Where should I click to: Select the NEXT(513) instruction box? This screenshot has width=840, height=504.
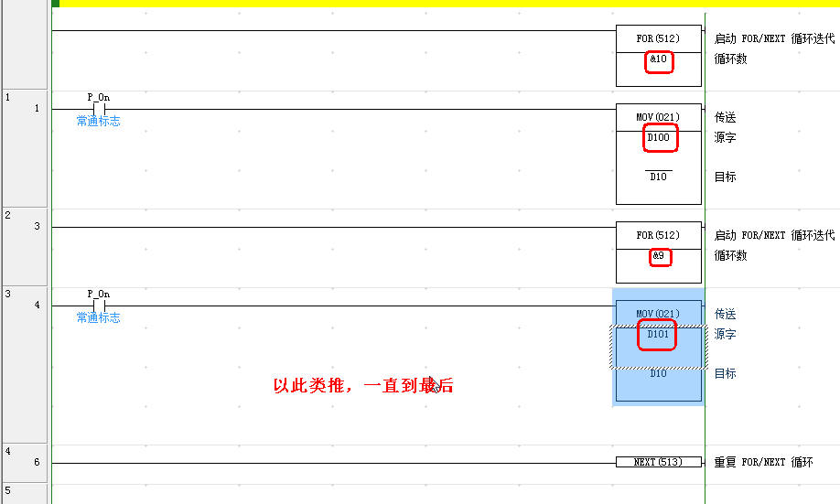(x=658, y=462)
